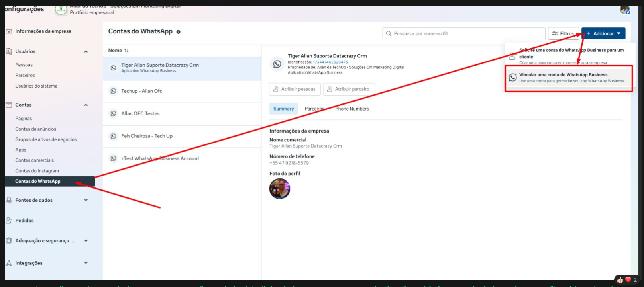Screen dimensions: 644x287
Task: Select the Allan OFC Testes account
Action: coord(182,114)
